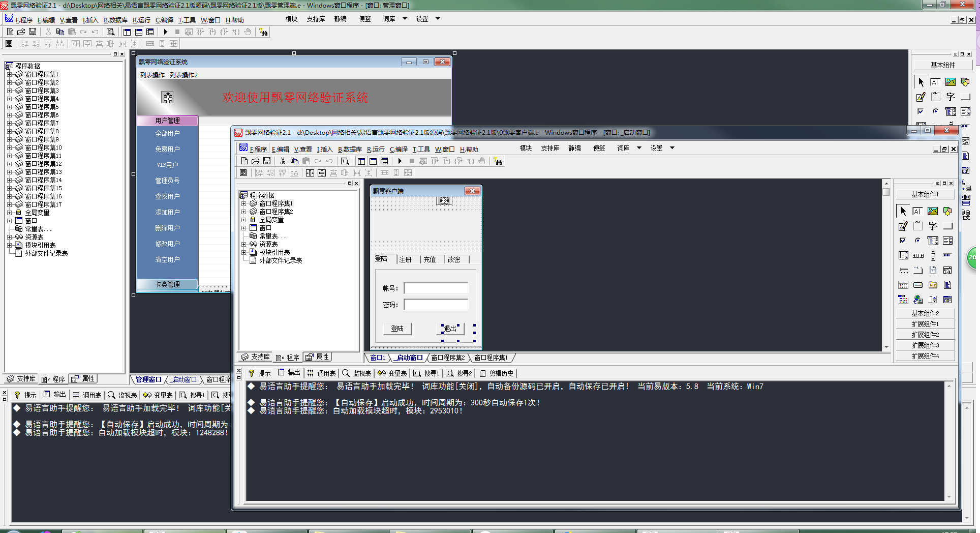Select the combo box component in 基本组件1

pyautogui.click(x=933, y=241)
